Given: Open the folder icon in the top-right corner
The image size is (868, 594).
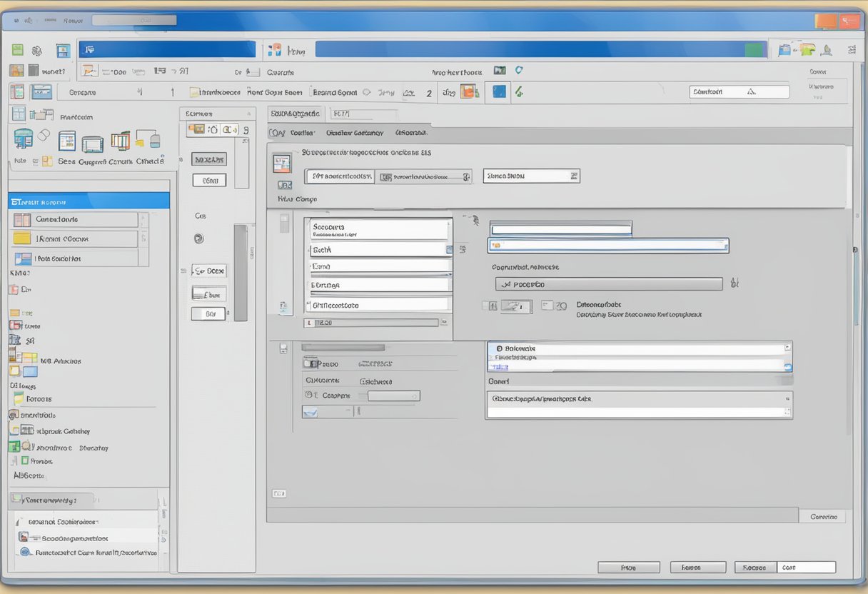Looking at the screenshot, I should 807,49.
